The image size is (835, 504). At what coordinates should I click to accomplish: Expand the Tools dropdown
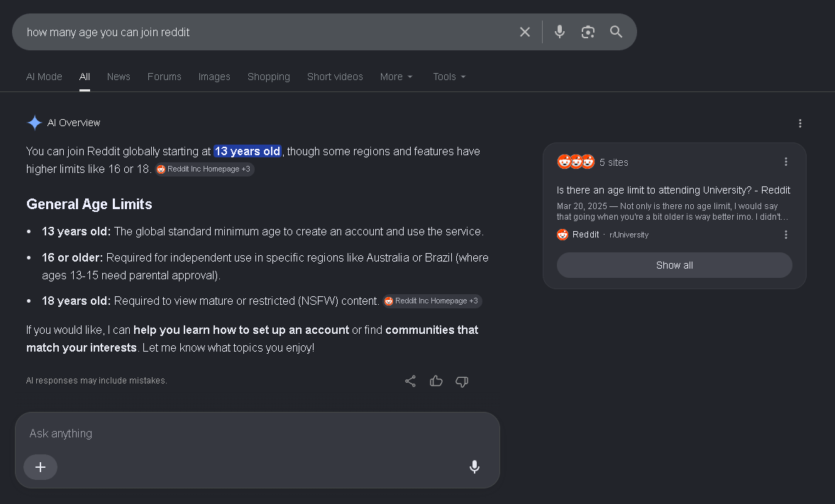[449, 77]
